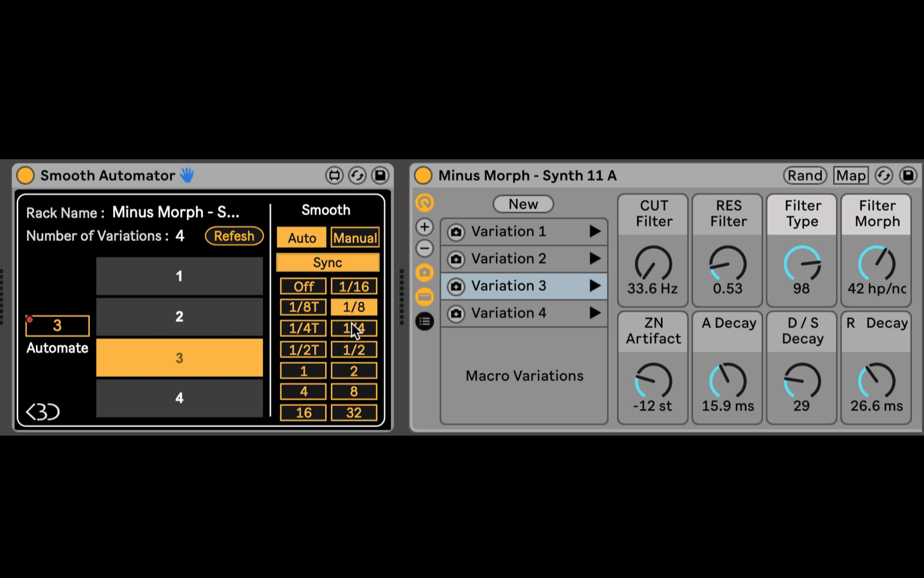Viewport: 924px width, 578px height.
Task: Select variation slot 1 in Smooth Automator
Action: point(179,276)
